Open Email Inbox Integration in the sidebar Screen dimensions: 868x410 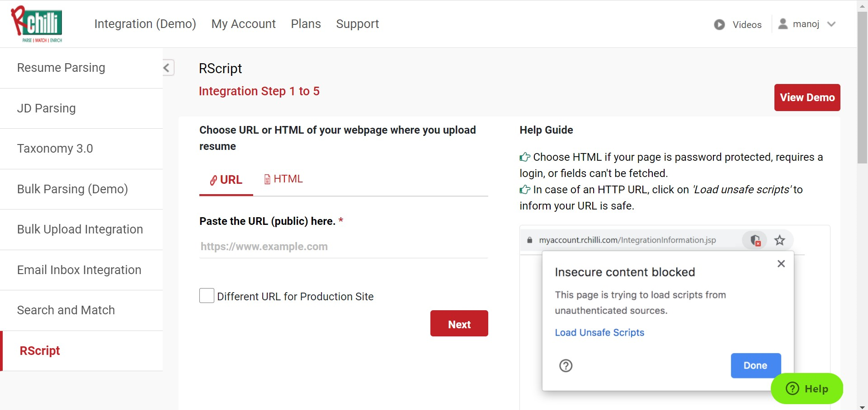(x=81, y=270)
